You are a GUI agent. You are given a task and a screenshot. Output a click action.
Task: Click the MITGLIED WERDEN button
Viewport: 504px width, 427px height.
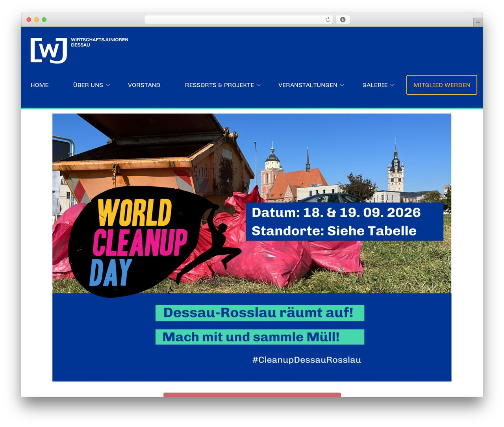pos(442,85)
